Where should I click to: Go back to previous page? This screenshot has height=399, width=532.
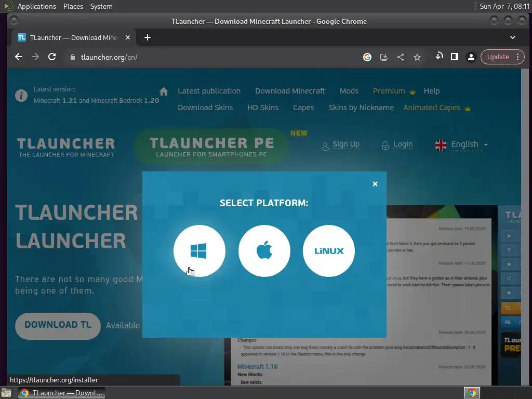coord(19,57)
